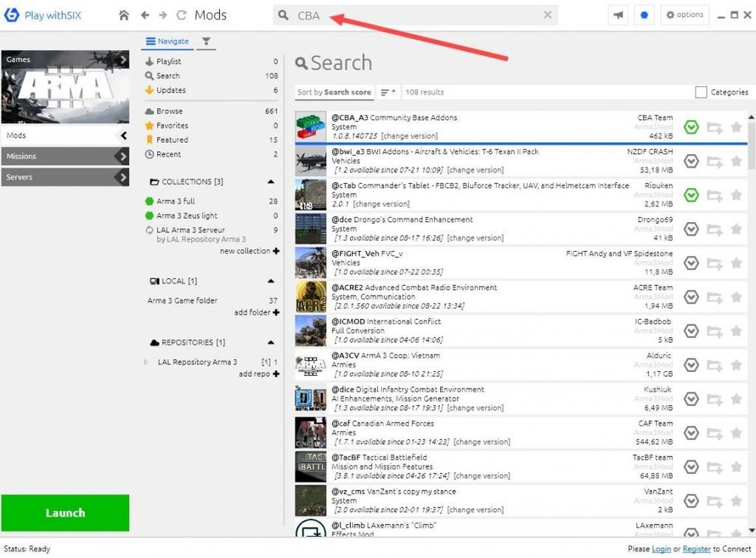Open the Servers section
Viewport: 756px width, 558px height.
(x=65, y=177)
